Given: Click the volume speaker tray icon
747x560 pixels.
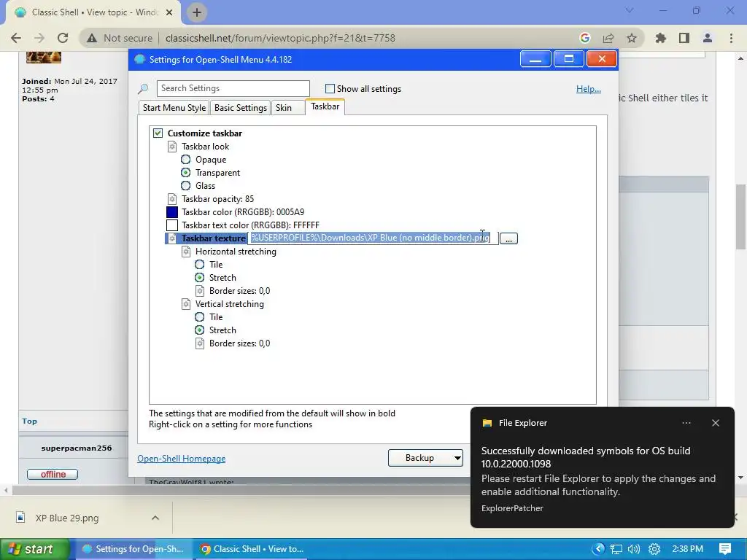Looking at the screenshot, I should tap(634, 549).
